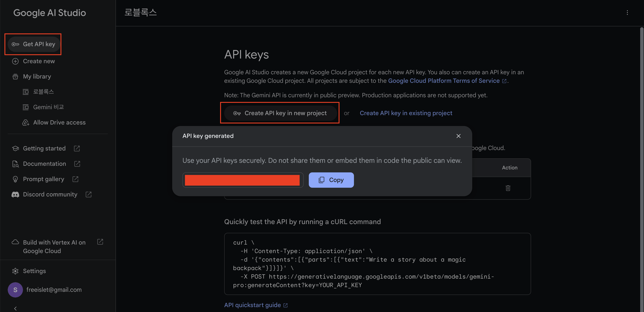Screen dimensions: 644x312
Task: Collapse the sidebar with the chevron arrow
Action: coord(15,309)
